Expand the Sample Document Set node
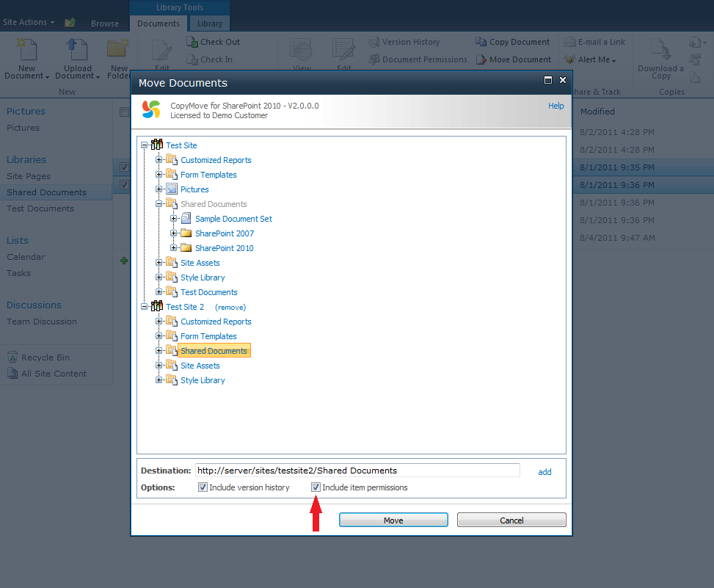This screenshot has height=588, width=714. coord(173,218)
